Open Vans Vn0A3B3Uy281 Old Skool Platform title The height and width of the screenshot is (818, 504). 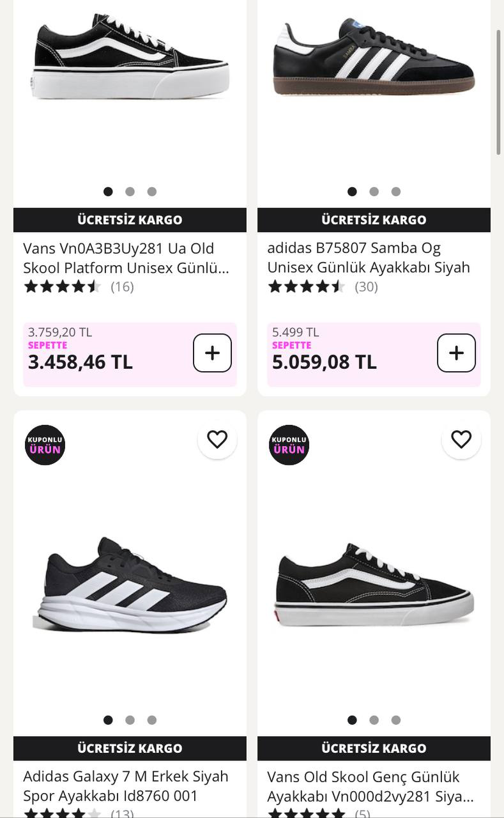[125, 258]
